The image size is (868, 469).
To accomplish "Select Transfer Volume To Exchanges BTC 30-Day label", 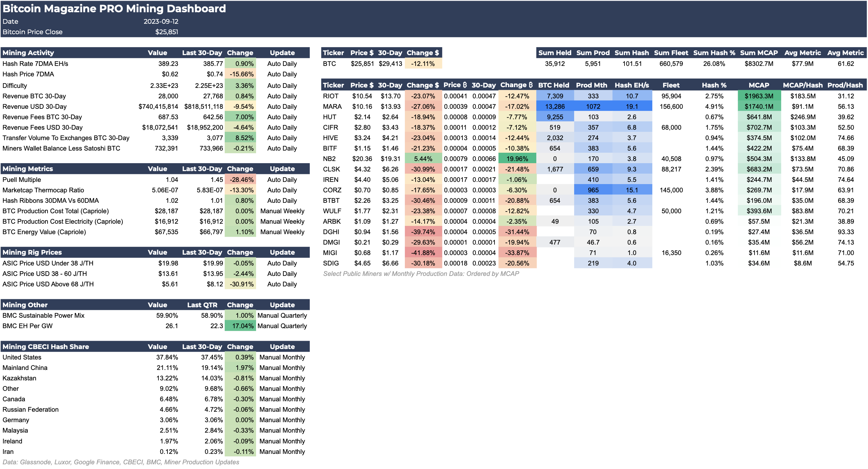I will [66, 138].
